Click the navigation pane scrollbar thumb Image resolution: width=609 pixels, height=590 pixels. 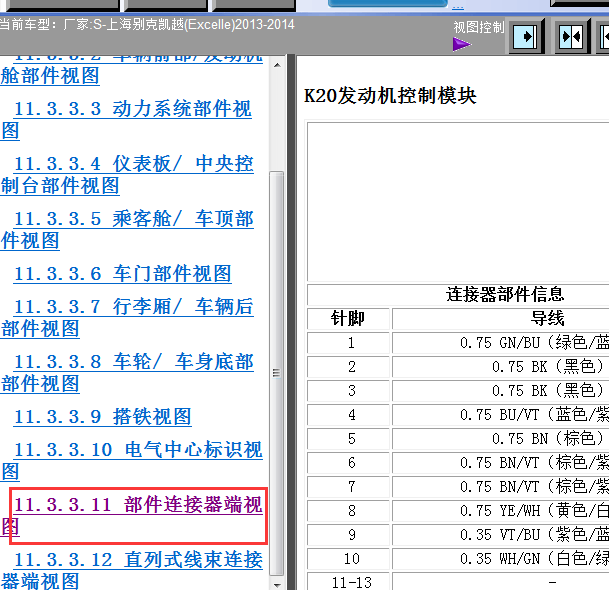click(277, 374)
